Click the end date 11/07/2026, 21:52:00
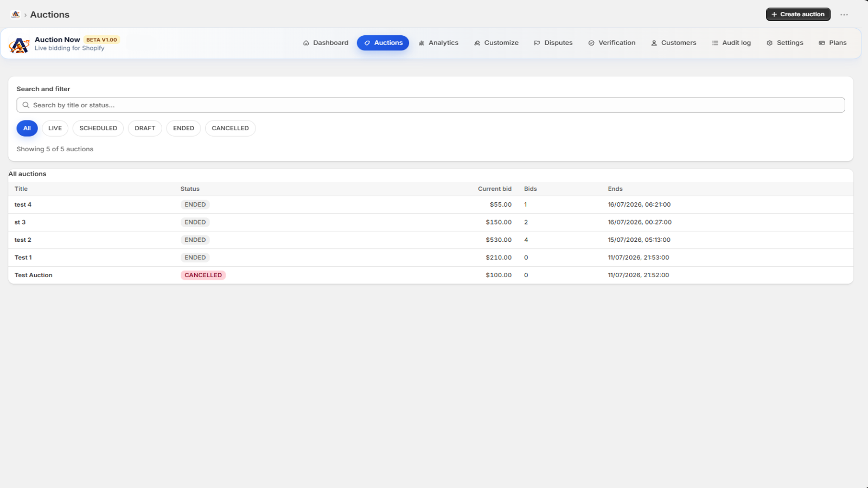868x488 pixels. pyautogui.click(x=639, y=275)
